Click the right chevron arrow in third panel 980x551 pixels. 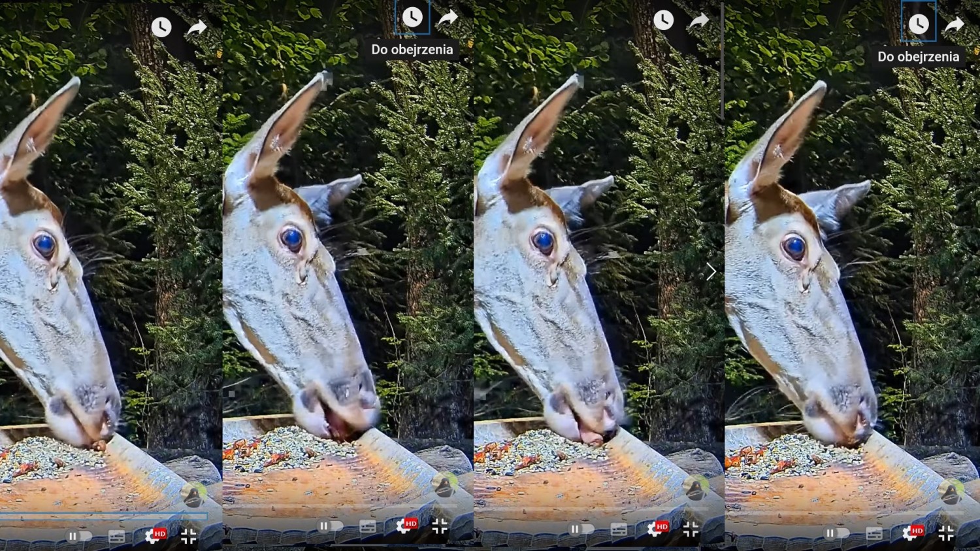tap(711, 272)
